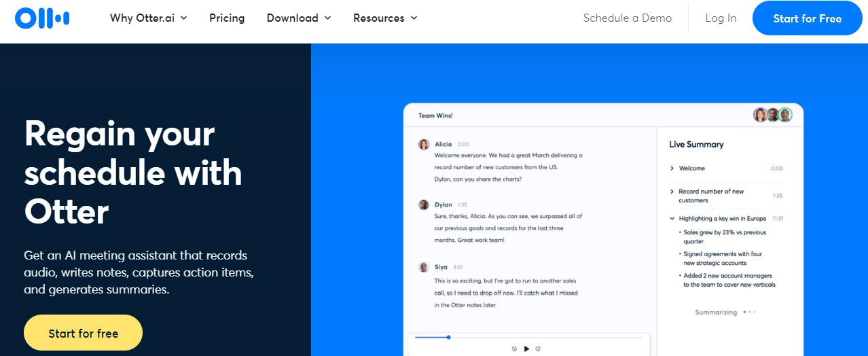Click speaker name Siya in transcript
Image resolution: width=868 pixels, height=356 pixels.
coord(441,267)
